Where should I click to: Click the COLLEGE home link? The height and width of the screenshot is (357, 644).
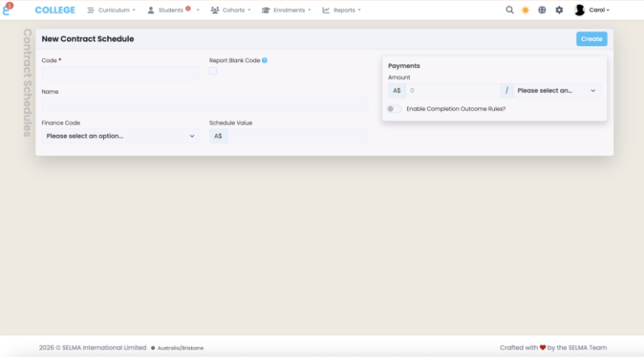55,10
